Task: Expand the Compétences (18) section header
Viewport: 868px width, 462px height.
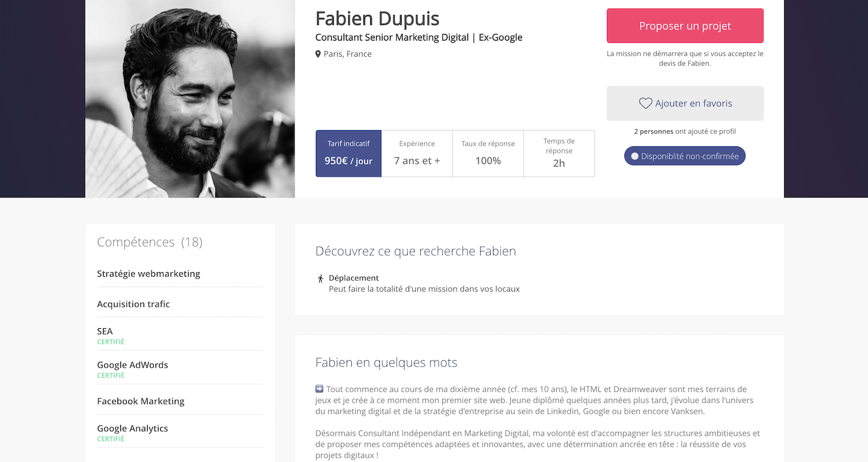Action: click(150, 242)
